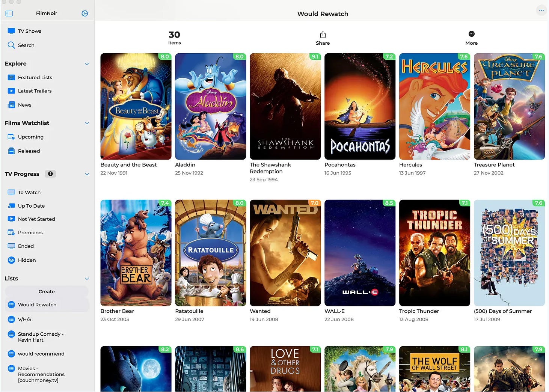The image size is (549, 392).
Task: Click the Latest Trailers play icon
Action: click(11, 91)
